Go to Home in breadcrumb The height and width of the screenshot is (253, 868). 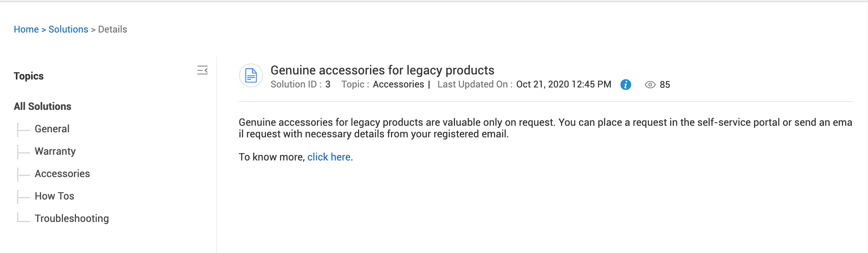coord(26,29)
